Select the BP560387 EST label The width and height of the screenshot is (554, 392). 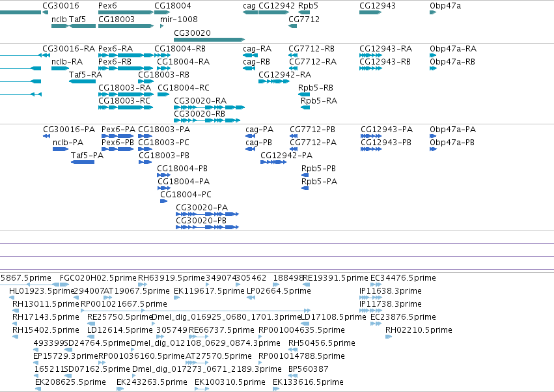[x=309, y=369]
